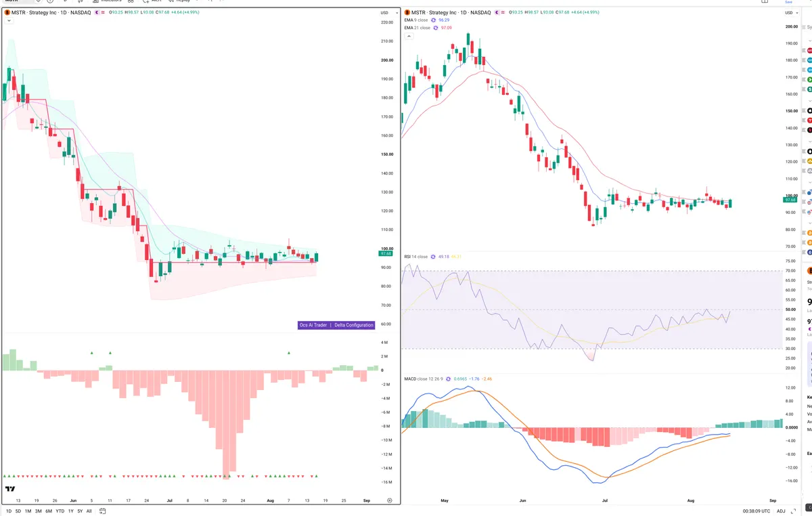
Task: Click the 97.68 price label on right chart
Action: pos(790,200)
